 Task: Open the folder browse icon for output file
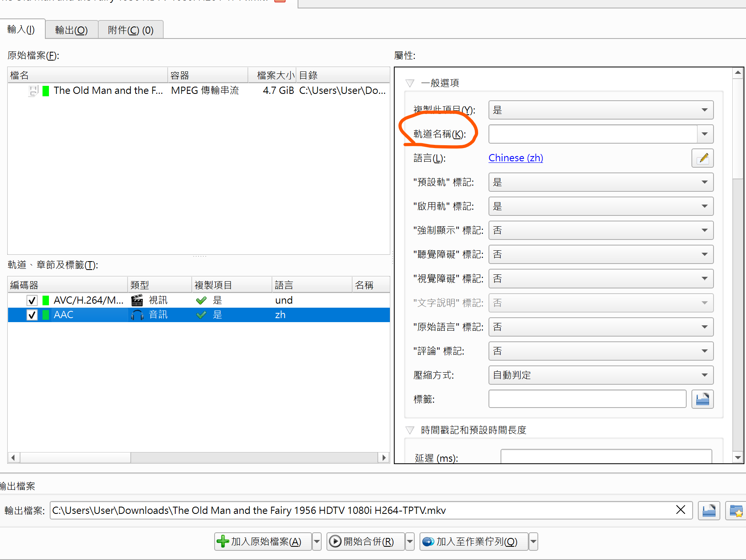[709, 510]
